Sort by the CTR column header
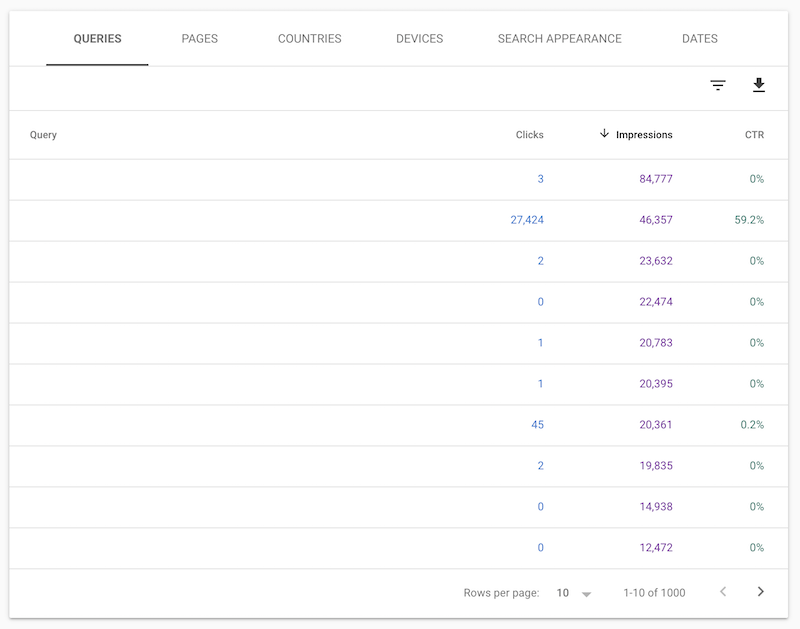 pyautogui.click(x=754, y=135)
